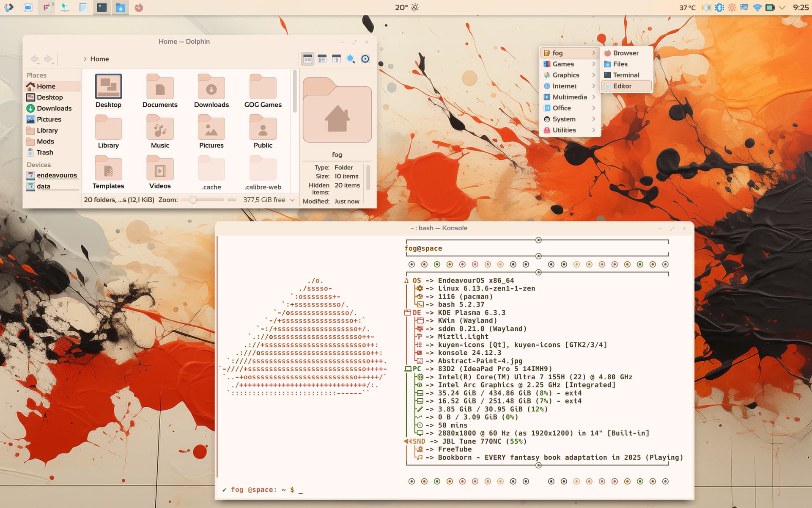Click the 20° weather widget in top panel
This screenshot has height=508, width=812.
(x=406, y=8)
